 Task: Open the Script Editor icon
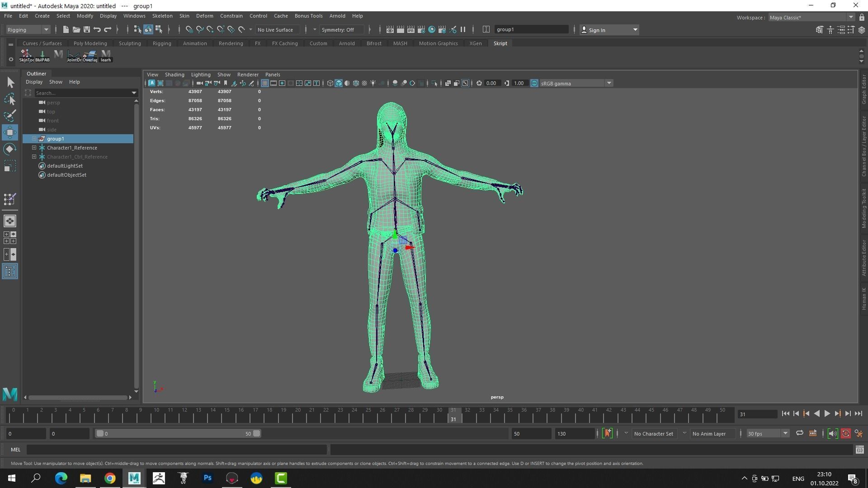[x=859, y=450]
